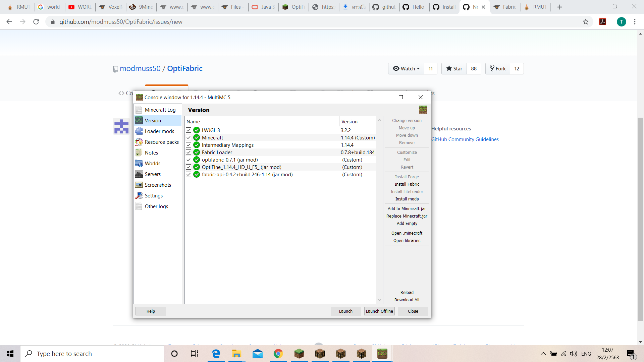Open the Resource packs panel
Viewport: 644px width, 362px height.
click(162, 142)
